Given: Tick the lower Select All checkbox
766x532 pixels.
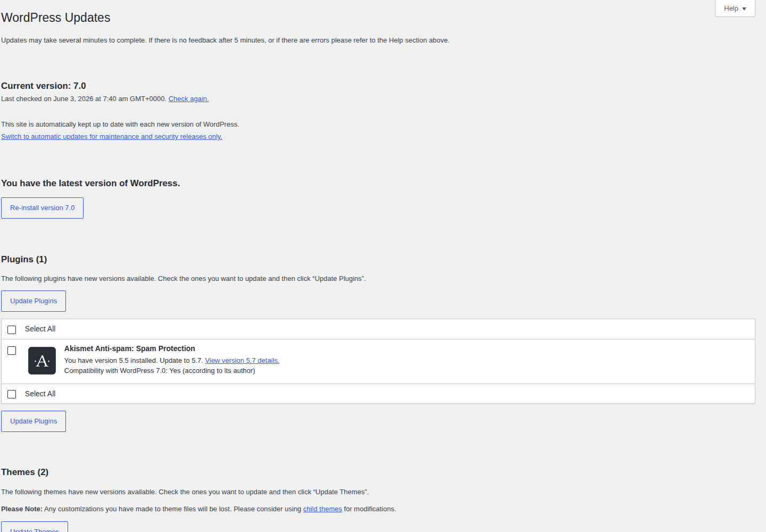Looking at the screenshot, I should tap(12, 394).
